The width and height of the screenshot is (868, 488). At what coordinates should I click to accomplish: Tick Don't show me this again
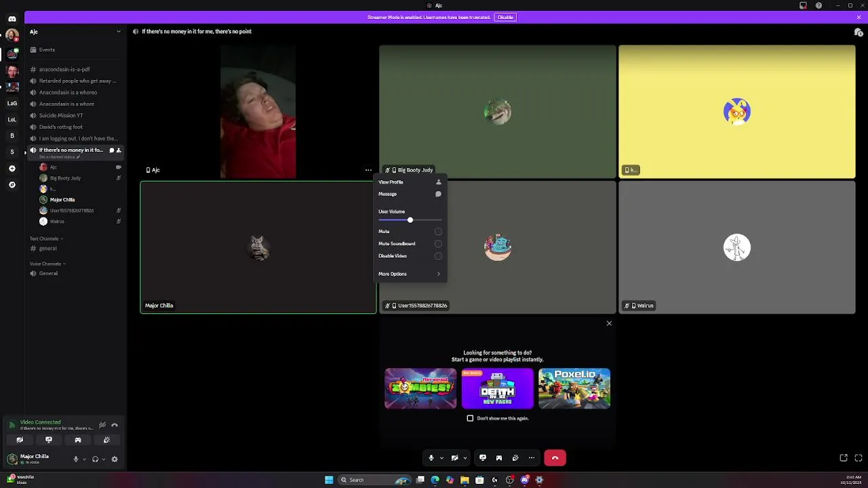click(x=470, y=418)
